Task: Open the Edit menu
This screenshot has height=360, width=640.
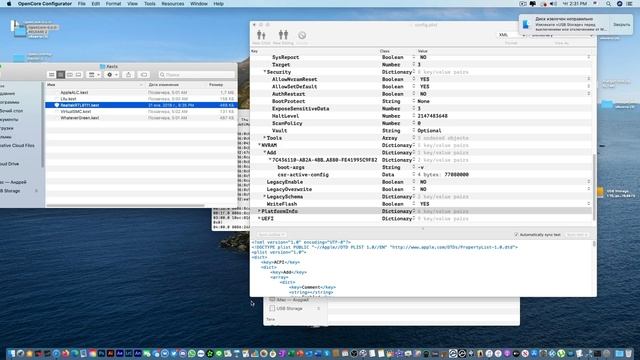Action: pos(96,4)
